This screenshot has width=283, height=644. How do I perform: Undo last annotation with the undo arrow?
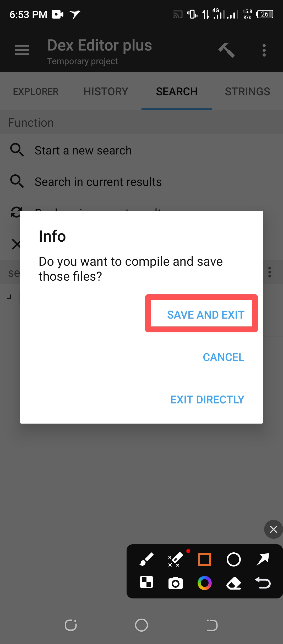(263, 583)
